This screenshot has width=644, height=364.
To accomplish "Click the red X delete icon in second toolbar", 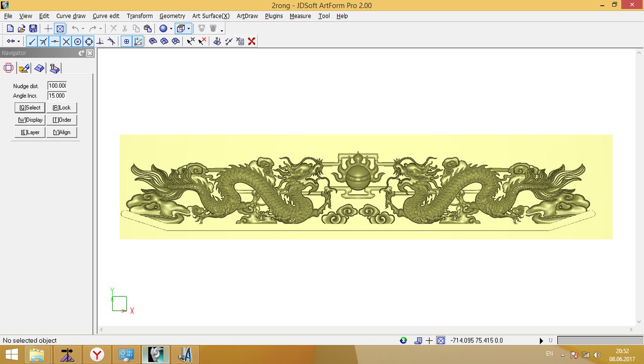I will tap(252, 41).
